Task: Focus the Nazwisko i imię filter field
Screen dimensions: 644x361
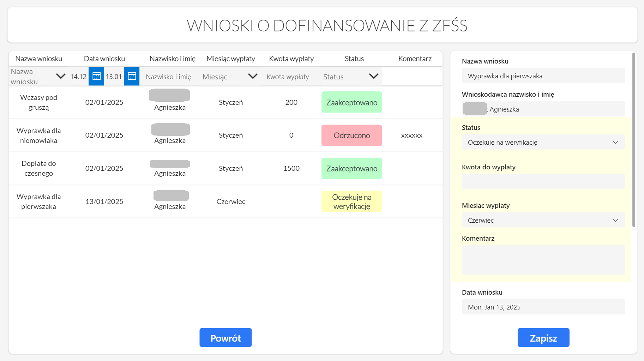Action: pos(168,77)
